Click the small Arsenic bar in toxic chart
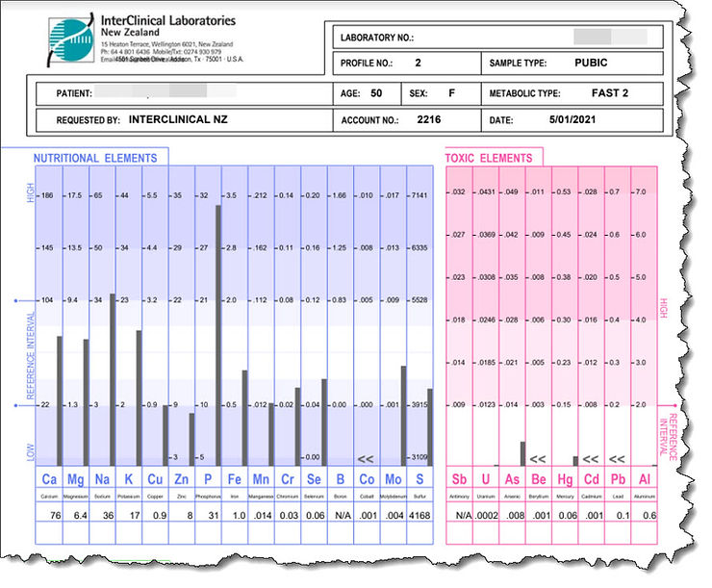Image resolution: width=712 pixels, height=588 pixels. pyautogui.click(x=522, y=453)
